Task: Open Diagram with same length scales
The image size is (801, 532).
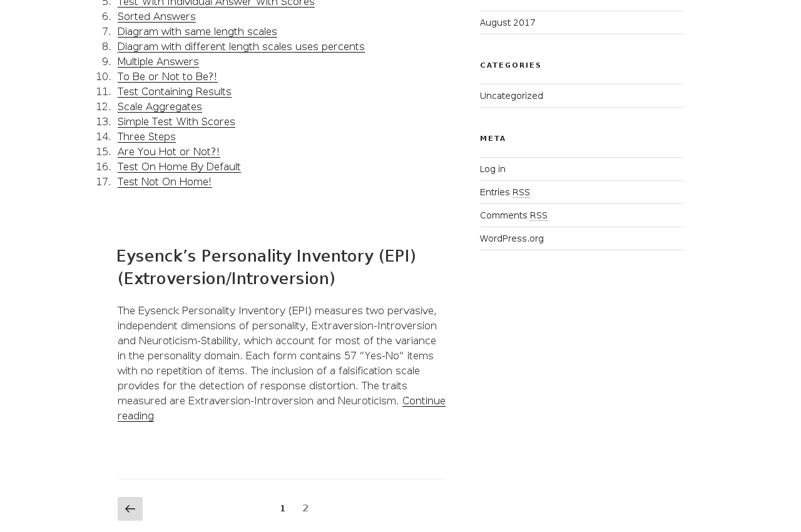Action: point(197,31)
